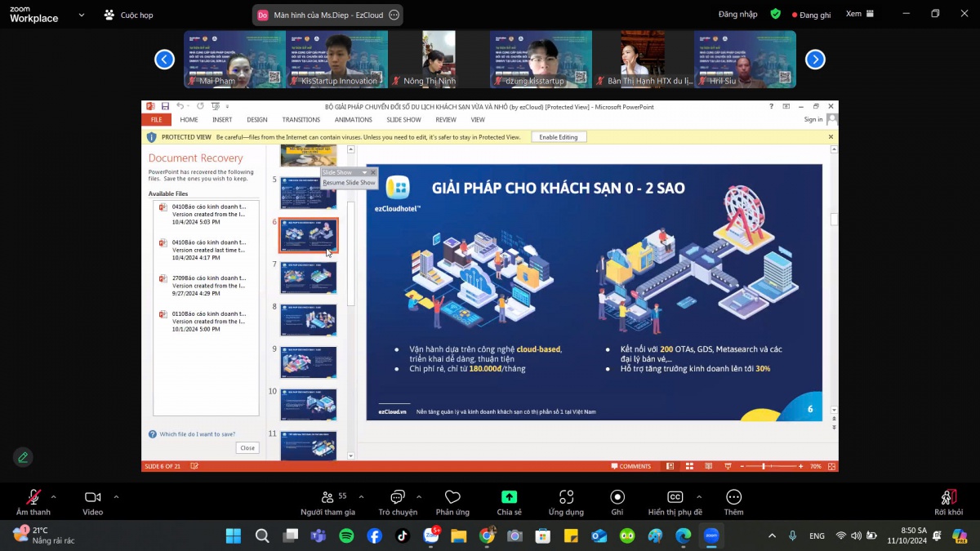Click Spotify icon in Windows taskbar

(346, 535)
